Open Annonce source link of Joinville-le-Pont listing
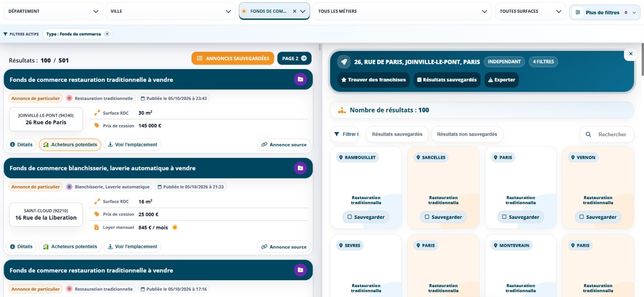 point(284,145)
